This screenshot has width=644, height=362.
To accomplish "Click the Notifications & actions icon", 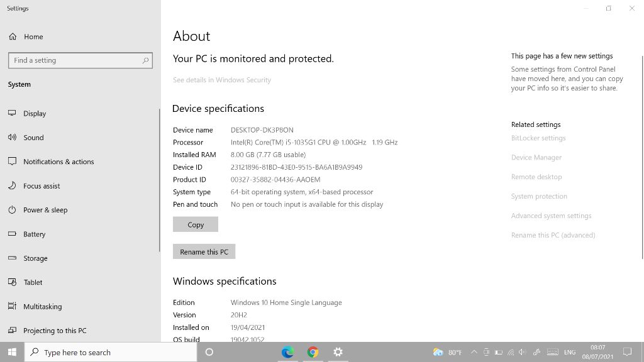I will tap(13, 162).
